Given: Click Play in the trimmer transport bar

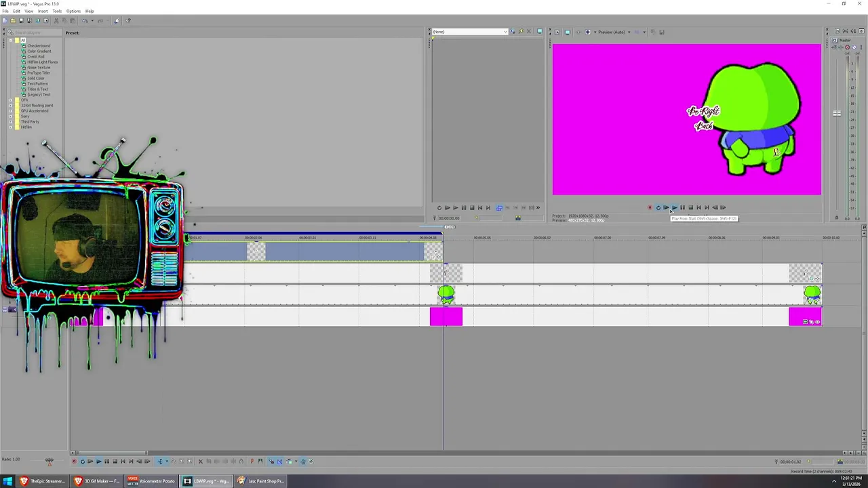Looking at the screenshot, I should pyautogui.click(x=456, y=207).
